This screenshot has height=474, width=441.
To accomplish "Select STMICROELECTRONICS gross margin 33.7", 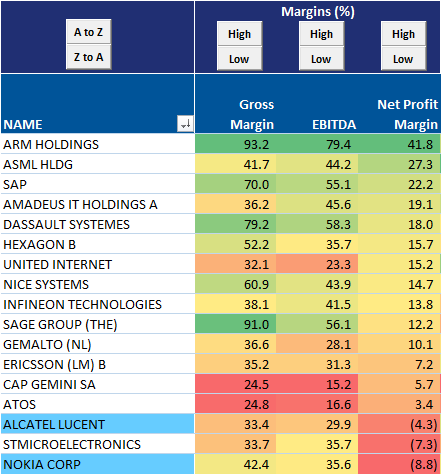I will [235, 444].
